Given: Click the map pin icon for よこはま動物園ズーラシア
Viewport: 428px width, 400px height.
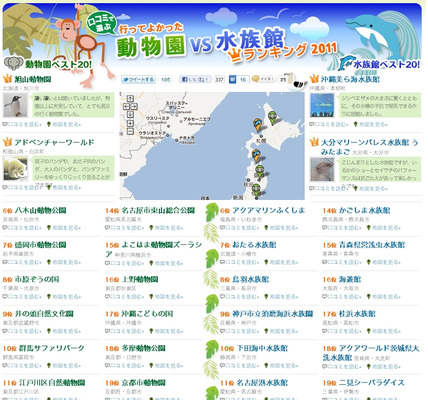Looking at the screenshot, I should [151, 263].
